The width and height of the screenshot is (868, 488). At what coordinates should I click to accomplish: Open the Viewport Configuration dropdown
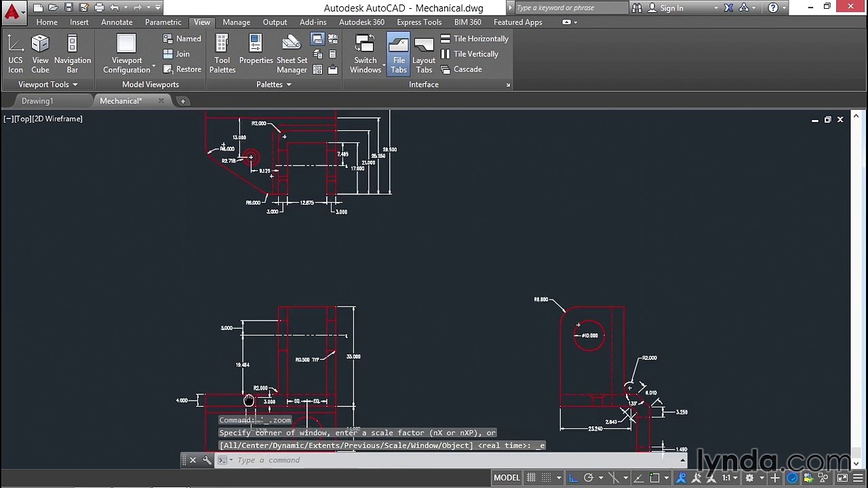(x=127, y=54)
